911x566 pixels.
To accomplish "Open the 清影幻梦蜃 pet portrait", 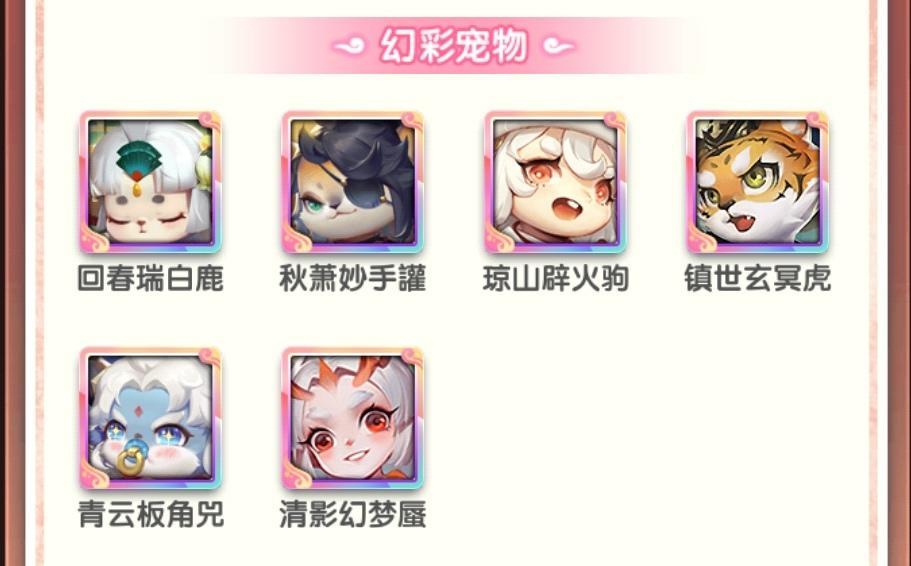I will (353, 418).
